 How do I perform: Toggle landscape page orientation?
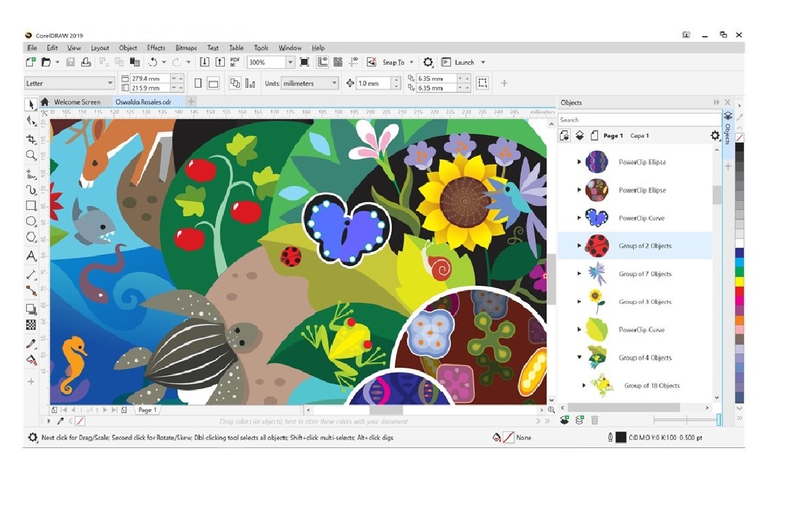[x=213, y=84]
